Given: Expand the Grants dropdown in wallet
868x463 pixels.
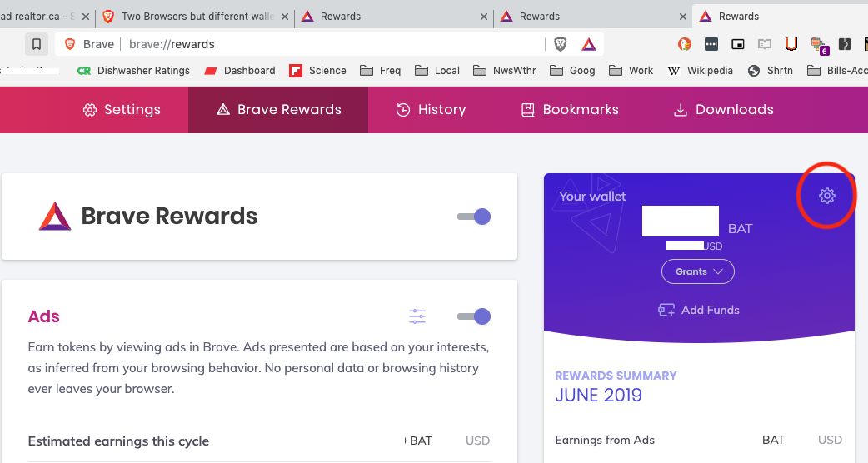Looking at the screenshot, I should pyautogui.click(x=698, y=271).
